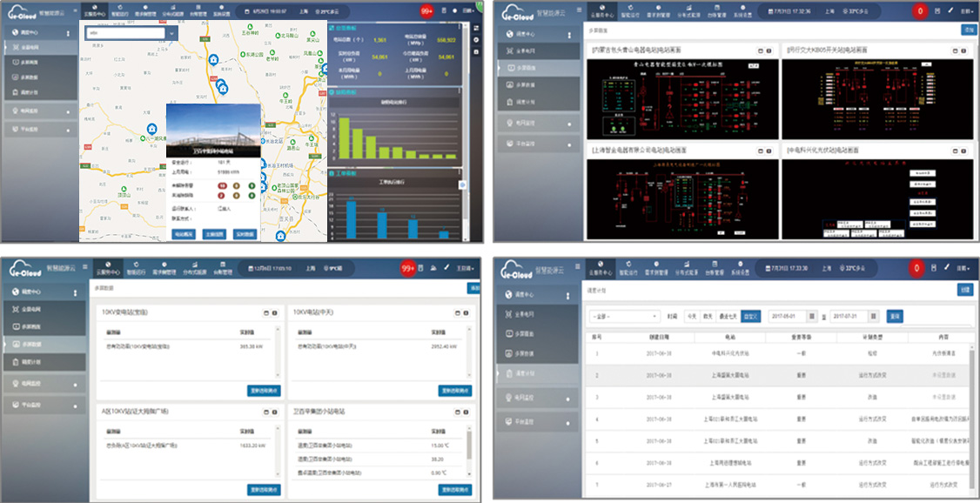Expand the dropdown arrow beside map search box
Screen dimensions: 980x503
171,33
